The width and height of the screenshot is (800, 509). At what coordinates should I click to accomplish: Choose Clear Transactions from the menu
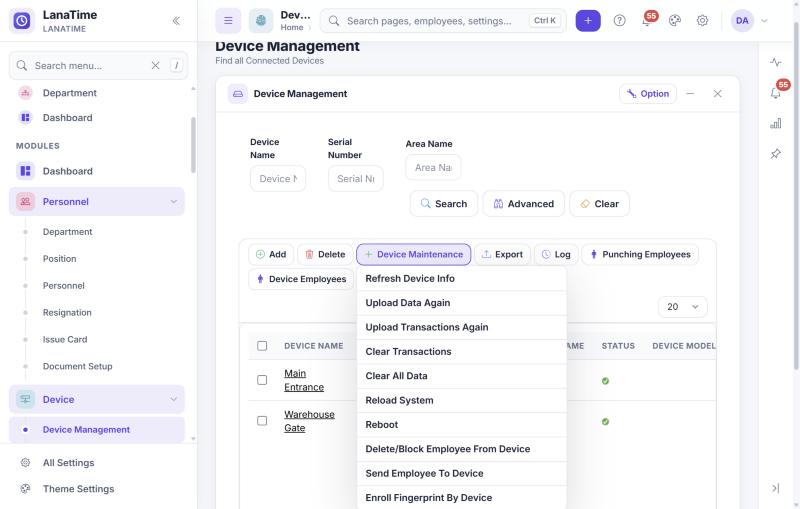[x=462, y=351]
